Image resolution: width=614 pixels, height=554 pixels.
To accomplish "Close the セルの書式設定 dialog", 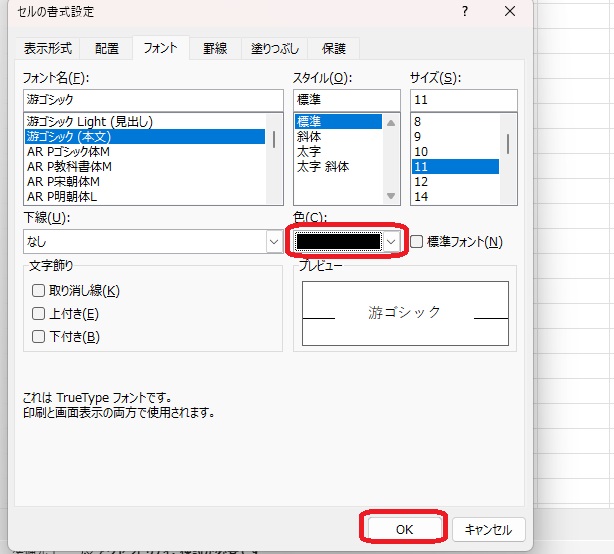I will pos(511,12).
